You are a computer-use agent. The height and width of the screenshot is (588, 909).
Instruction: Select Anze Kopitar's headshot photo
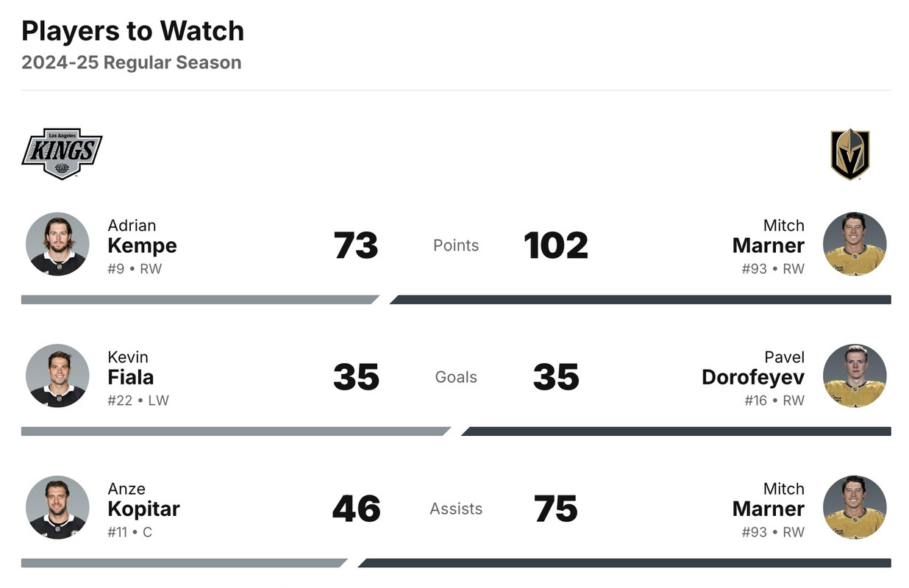[57, 507]
